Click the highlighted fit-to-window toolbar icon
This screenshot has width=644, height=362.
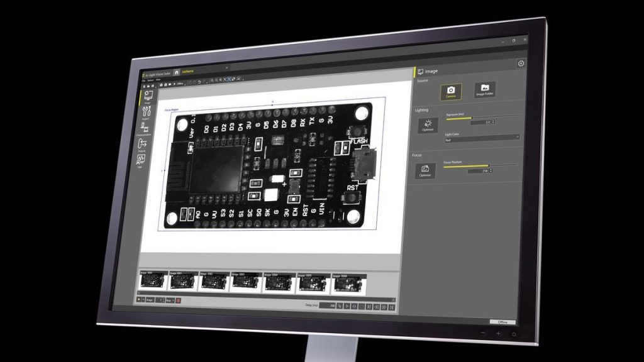coord(229,79)
